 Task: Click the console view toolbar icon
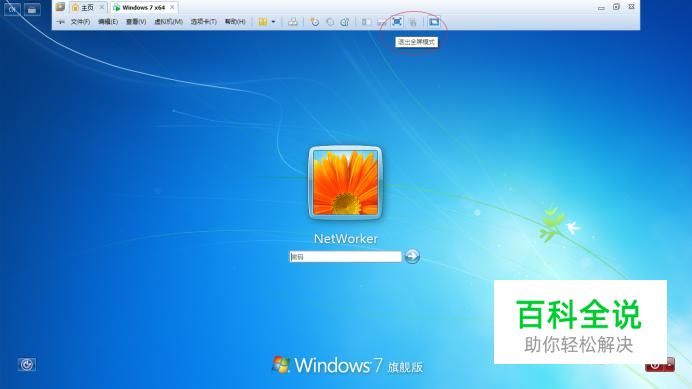click(x=434, y=22)
